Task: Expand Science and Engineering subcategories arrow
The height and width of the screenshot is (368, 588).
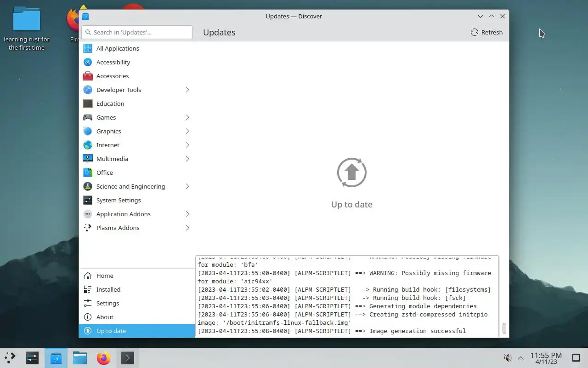Action: 187,186
